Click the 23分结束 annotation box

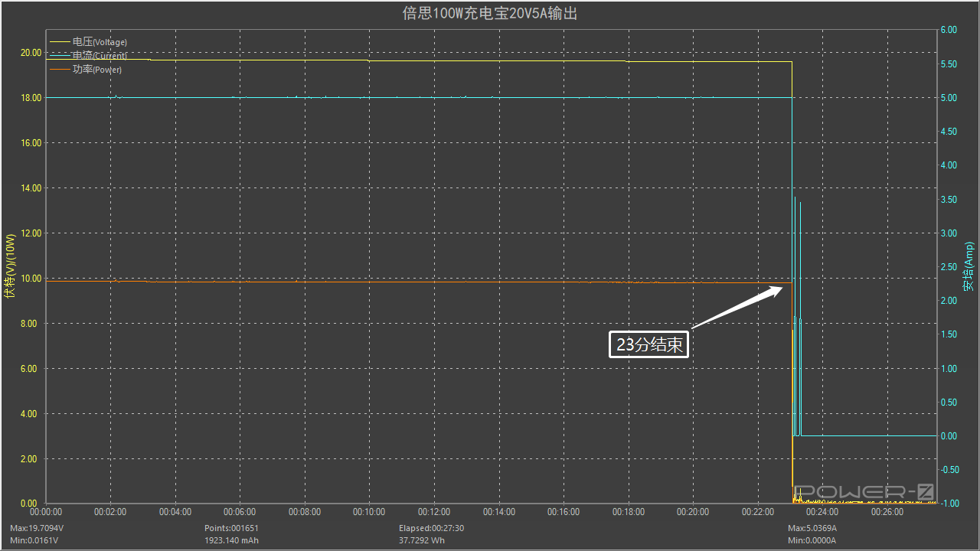(x=649, y=345)
